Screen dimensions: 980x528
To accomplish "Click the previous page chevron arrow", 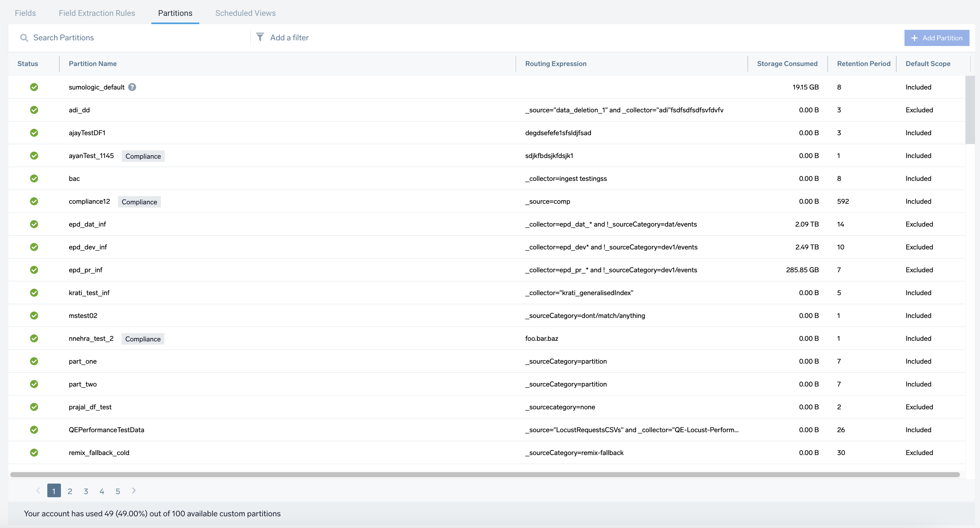I will 38,491.
